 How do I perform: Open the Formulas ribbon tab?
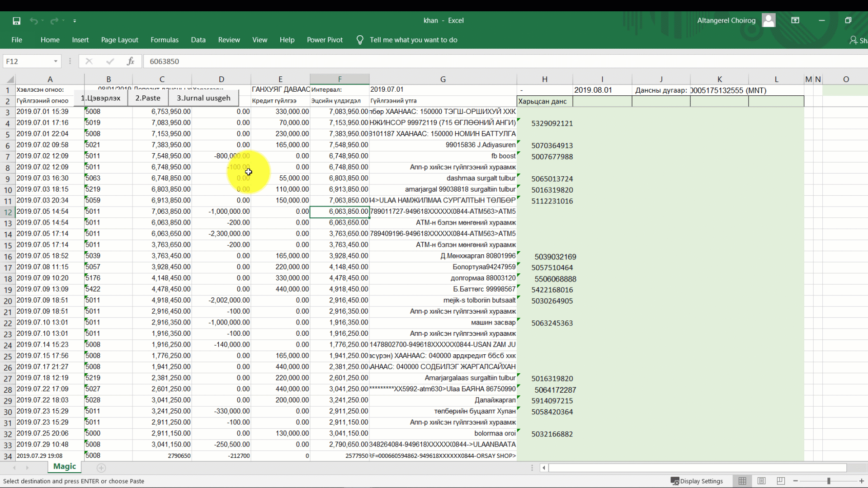click(165, 40)
